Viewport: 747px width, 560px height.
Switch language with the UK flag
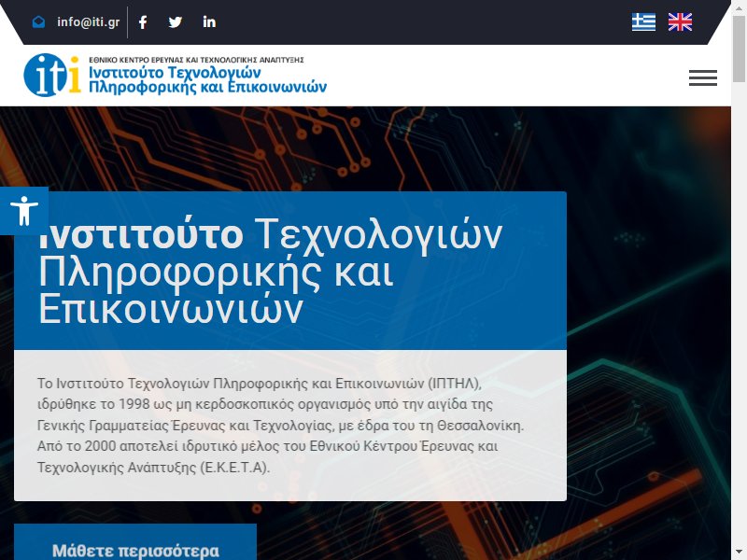680,21
